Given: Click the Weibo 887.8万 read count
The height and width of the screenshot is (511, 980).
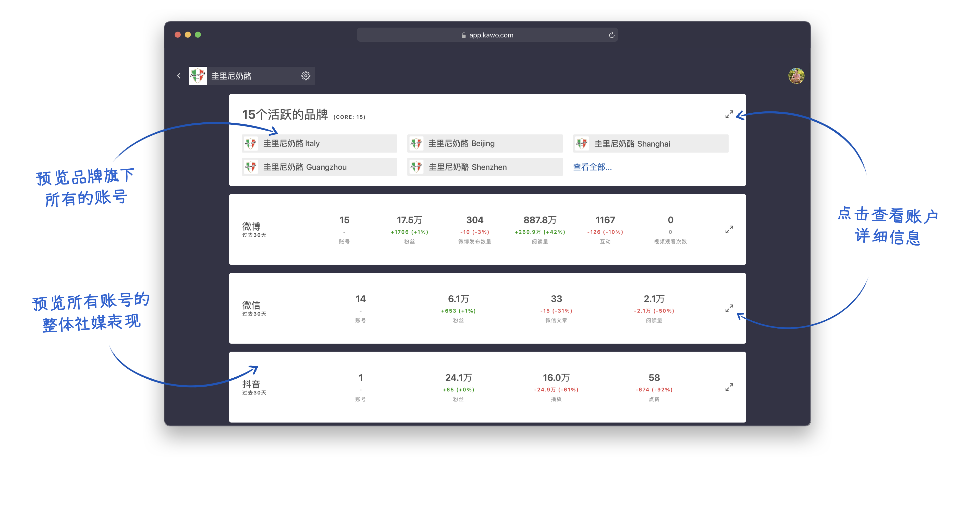Looking at the screenshot, I should tap(540, 220).
